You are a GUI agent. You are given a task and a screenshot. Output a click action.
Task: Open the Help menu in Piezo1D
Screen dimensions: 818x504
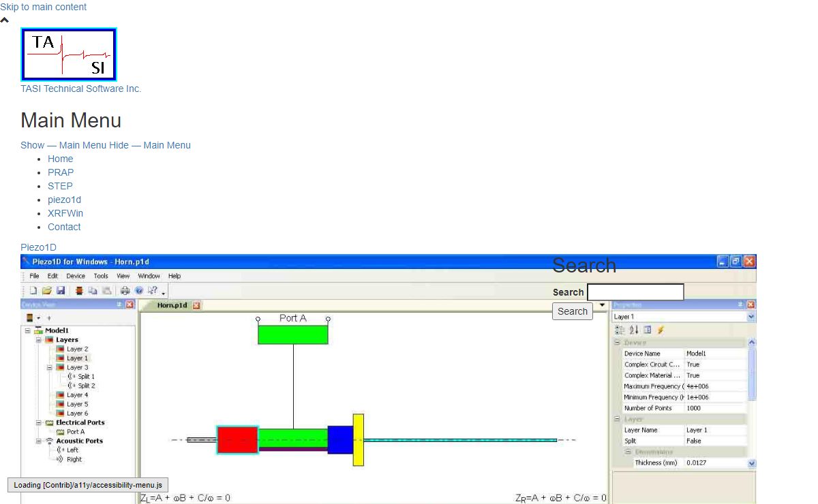pyautogui.click(x=175, y=276)
